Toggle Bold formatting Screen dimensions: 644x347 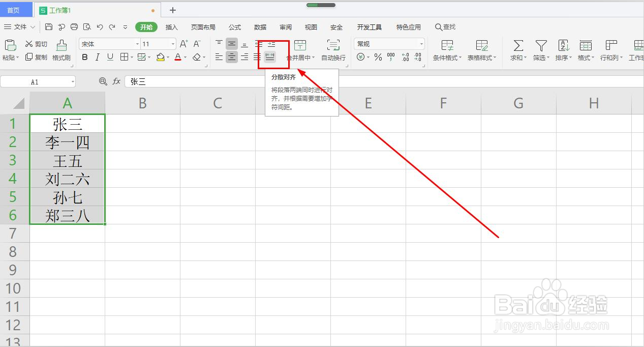tap(85, 57)
